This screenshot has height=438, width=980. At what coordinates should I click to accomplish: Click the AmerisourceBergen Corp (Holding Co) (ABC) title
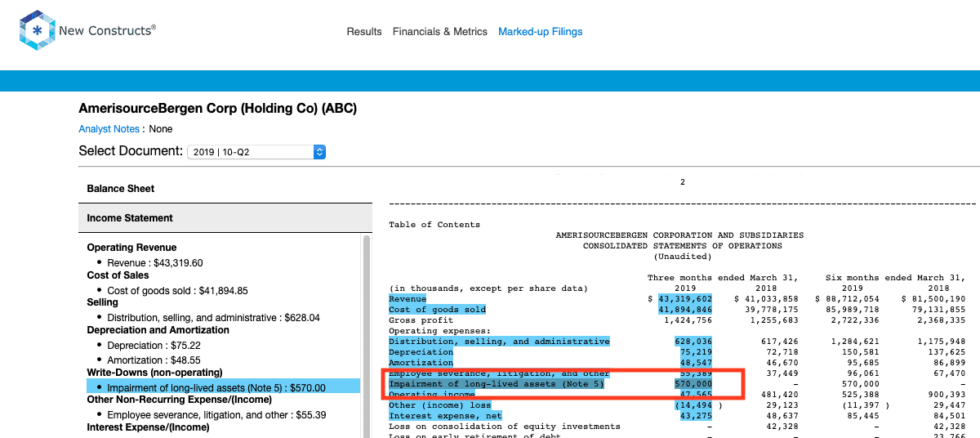[217, 109]
